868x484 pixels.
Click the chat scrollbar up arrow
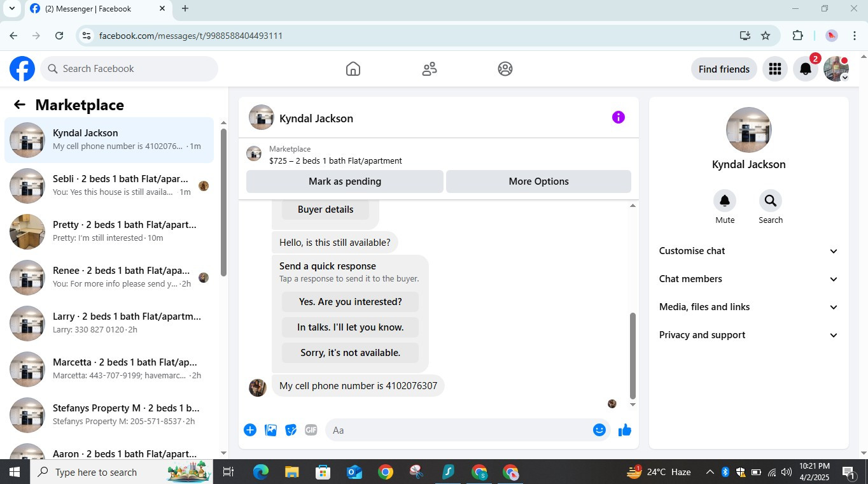click(x=633, y=206)
